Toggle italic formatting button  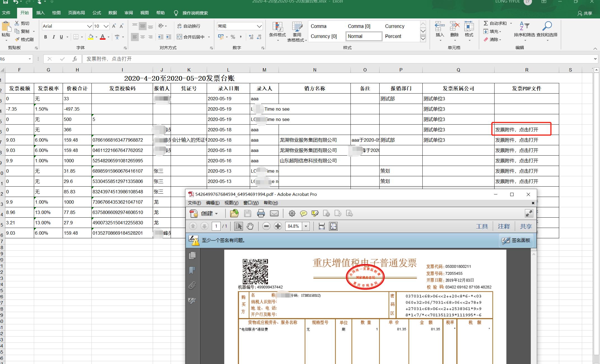point(53,37)
